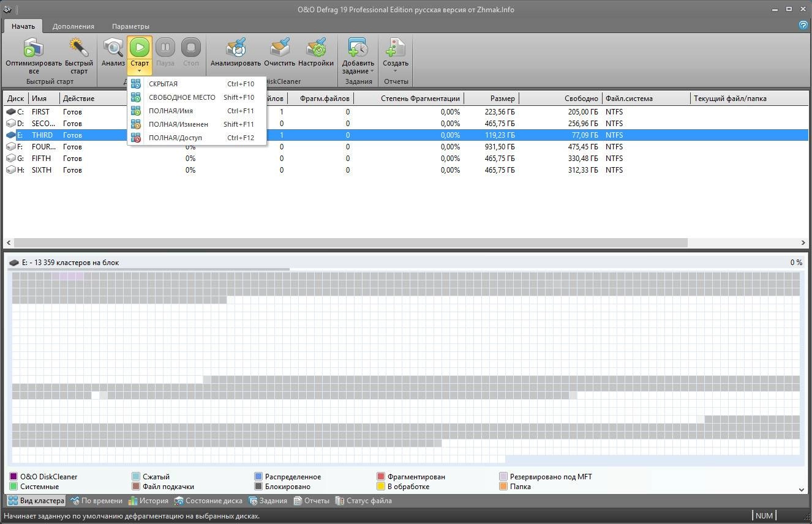Screen dimensions: 812x524
Task: Click the Add job (Добавить задание) icon
Action: pos(358,47)
